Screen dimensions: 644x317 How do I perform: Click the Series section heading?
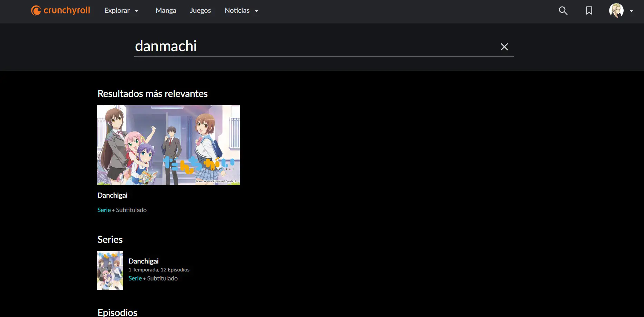point(110,239)
